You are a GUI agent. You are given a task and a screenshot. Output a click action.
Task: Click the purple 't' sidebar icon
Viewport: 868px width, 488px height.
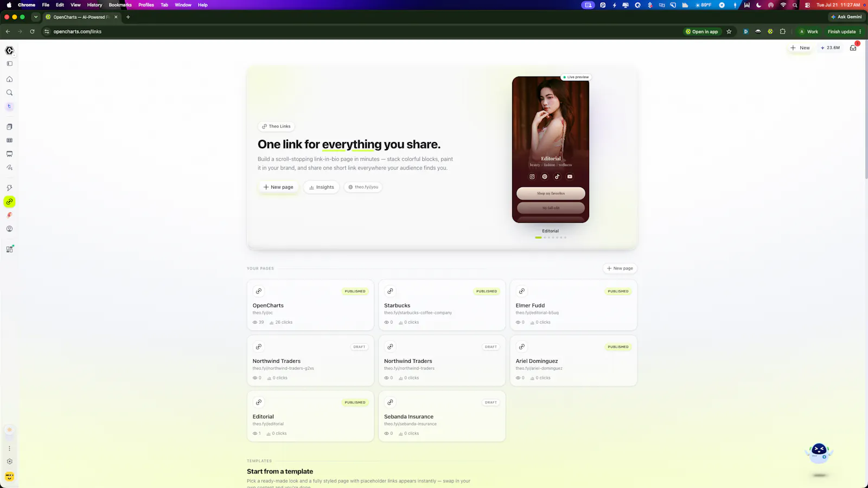pyautogui.click(x=9, y=106)
